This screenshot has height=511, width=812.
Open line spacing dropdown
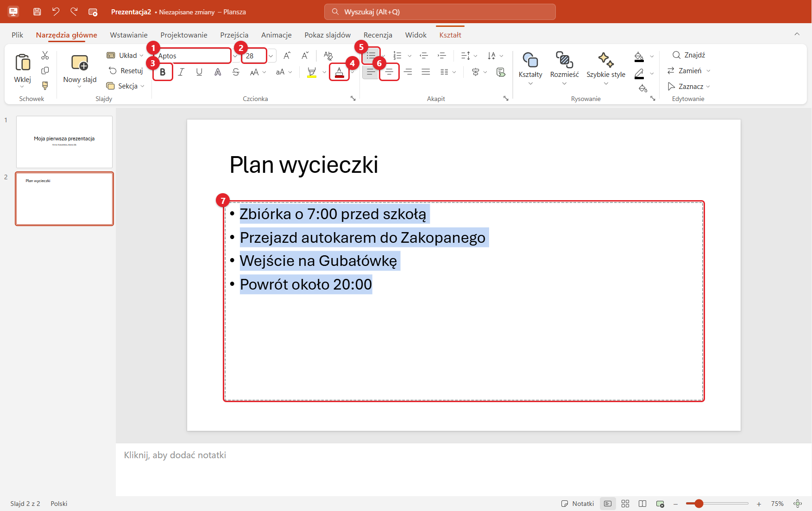point(469,56)
